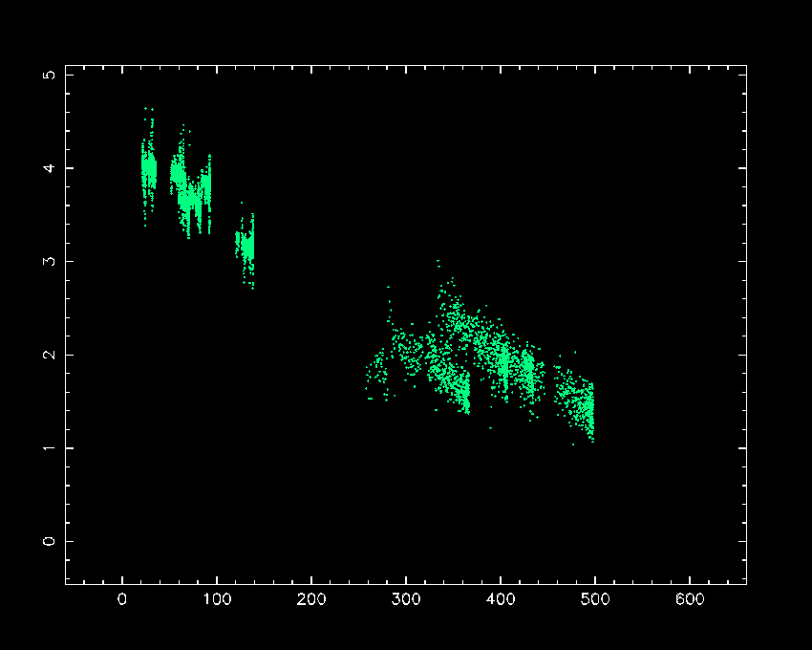Click the y-axis tick label 1
Image resolution: width=812 pixels, height=650 pixels.
(x=49, y=448)
